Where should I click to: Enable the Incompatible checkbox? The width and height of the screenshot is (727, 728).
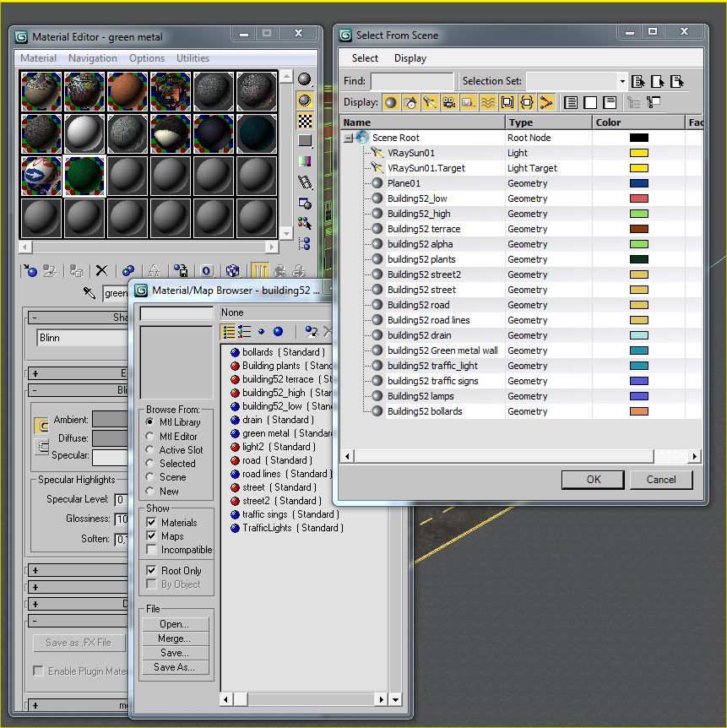(x=151, y=549)
